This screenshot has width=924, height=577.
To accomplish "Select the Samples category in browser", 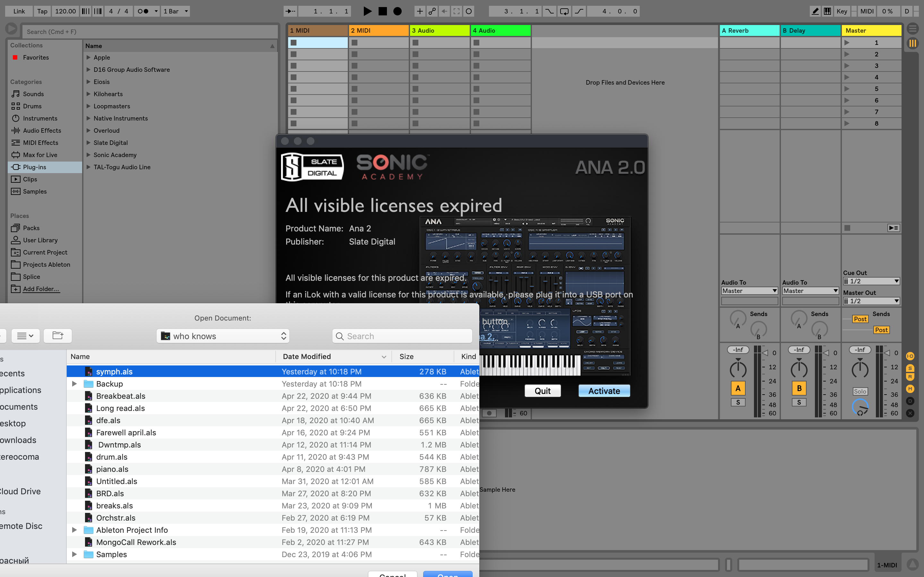I will tap(35, 191).
